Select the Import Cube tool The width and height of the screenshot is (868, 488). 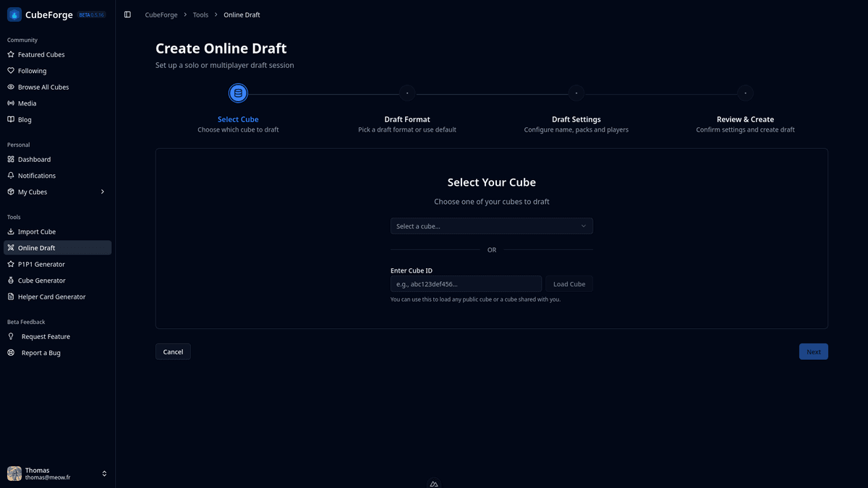(x=36, y=231)
